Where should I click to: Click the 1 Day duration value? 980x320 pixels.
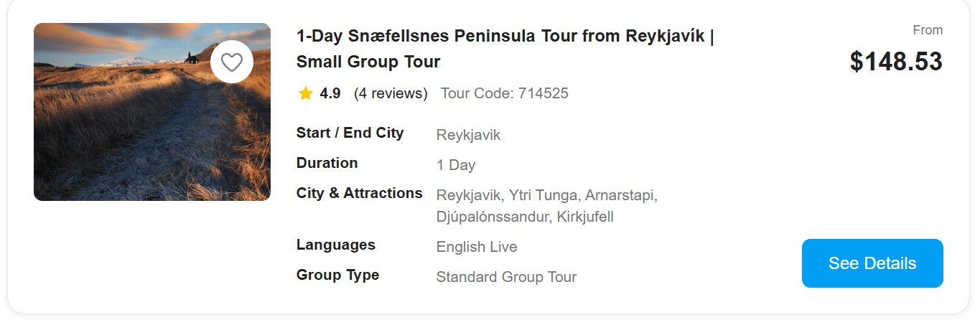pos(456,165)
